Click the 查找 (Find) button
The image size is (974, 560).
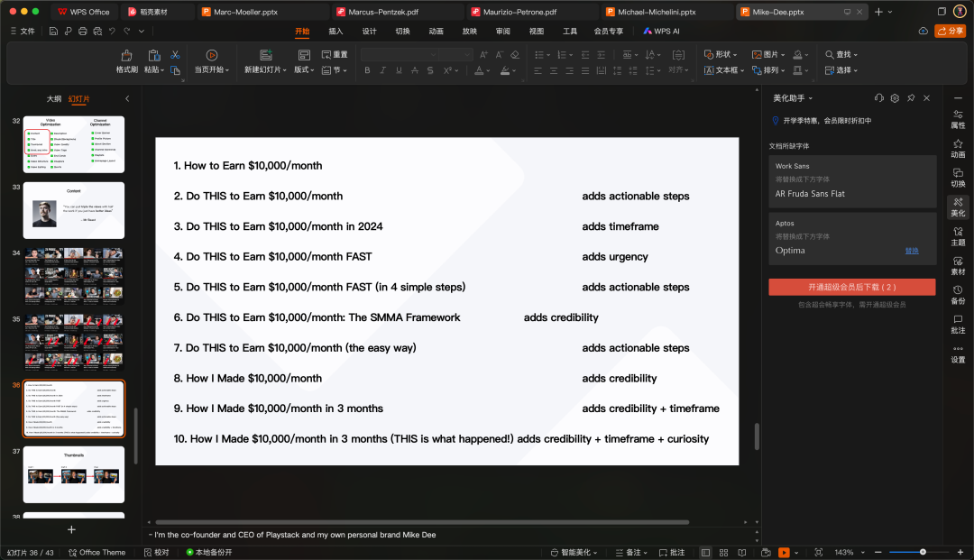[841, 55]
